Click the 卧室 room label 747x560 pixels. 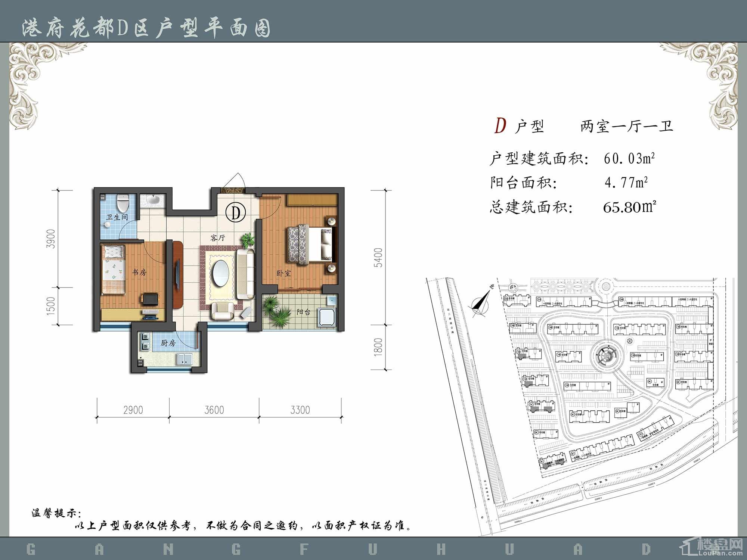coord(283,273)
